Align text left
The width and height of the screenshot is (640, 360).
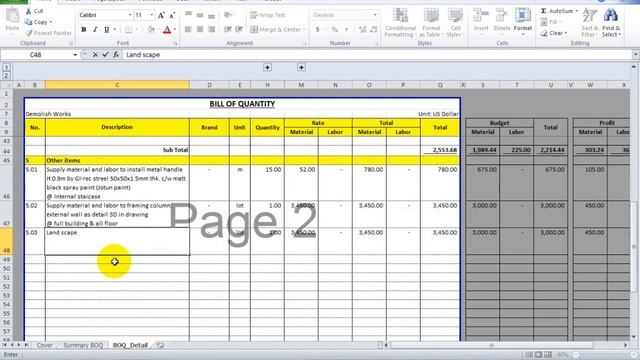click(x=188, y=29)
